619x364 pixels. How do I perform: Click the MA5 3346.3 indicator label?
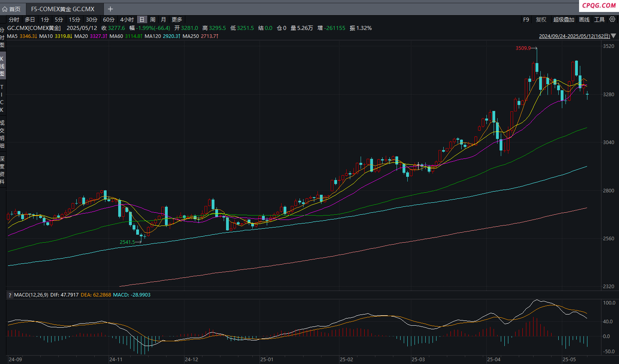(x=22, y=36)
